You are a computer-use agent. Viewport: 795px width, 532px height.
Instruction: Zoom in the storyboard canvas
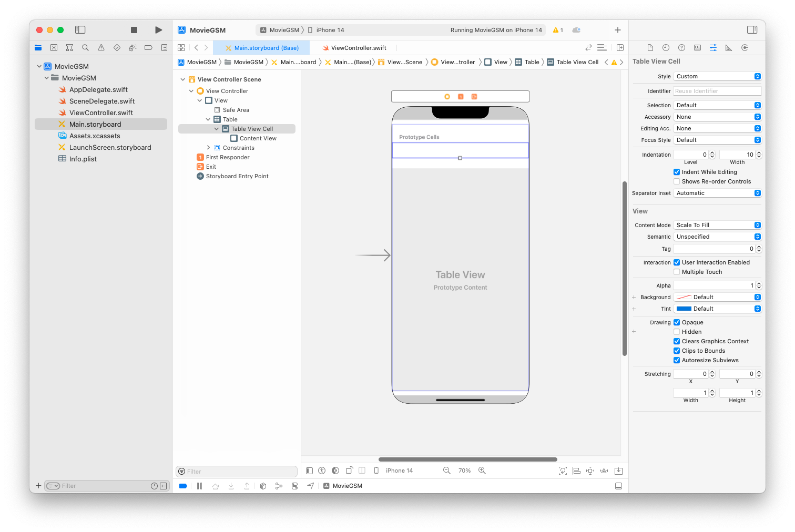tap(482, 470)
